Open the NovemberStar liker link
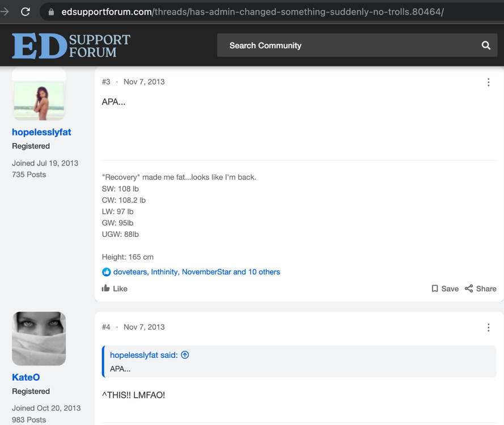Viewport: 504px width, 425px height. tap(206, 272)
